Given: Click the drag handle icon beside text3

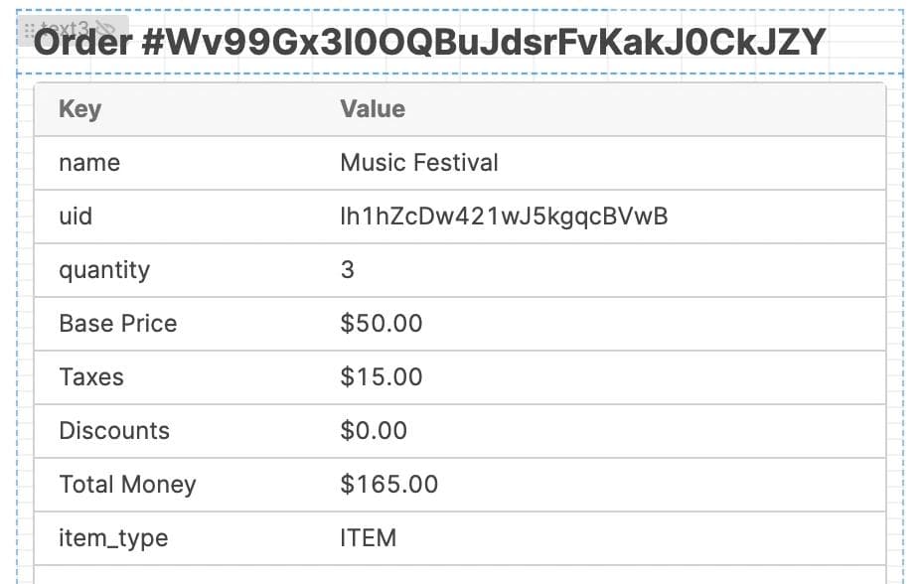Looking at the screenshot, I should (x=29, y=30).
